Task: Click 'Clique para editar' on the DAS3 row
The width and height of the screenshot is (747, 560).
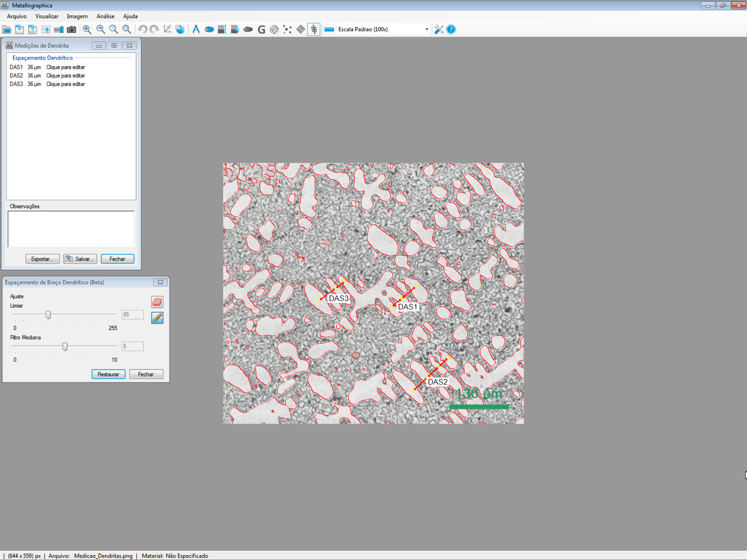Action: click(x=66, y=84)
